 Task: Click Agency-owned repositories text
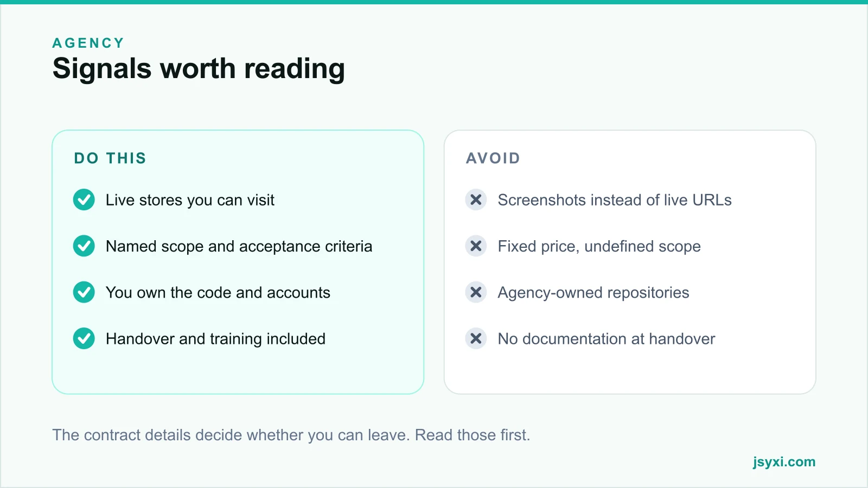point(593,293)
